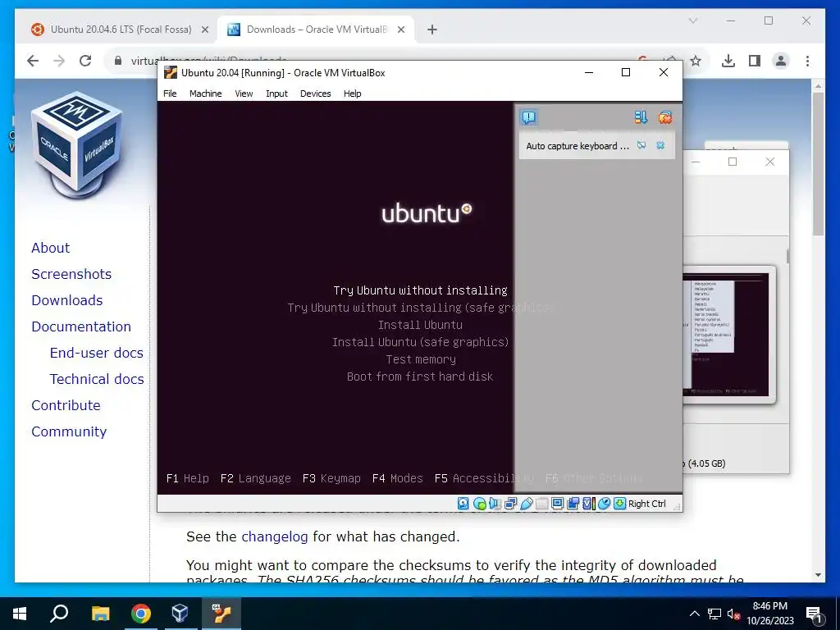The width and height of the screenshot is (840, 630).
Task: Select Try Ubuntu without installing
Action: coord(420,290)
